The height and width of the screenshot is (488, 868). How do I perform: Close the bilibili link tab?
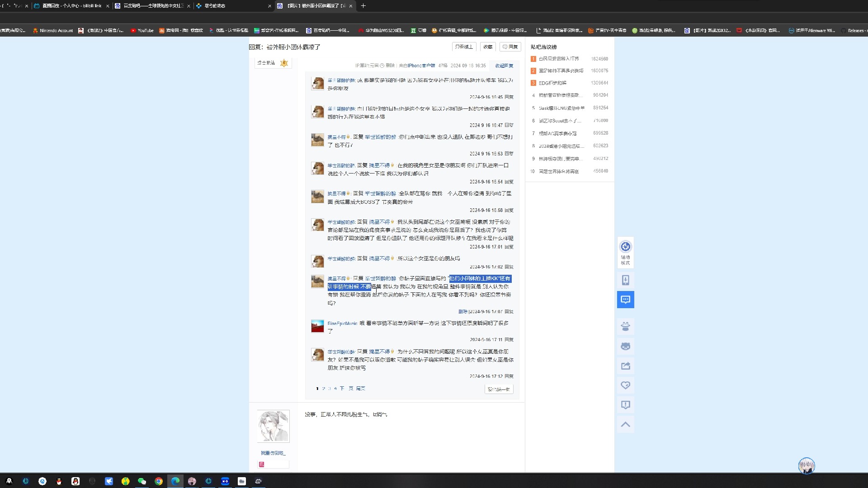[108, 6]
